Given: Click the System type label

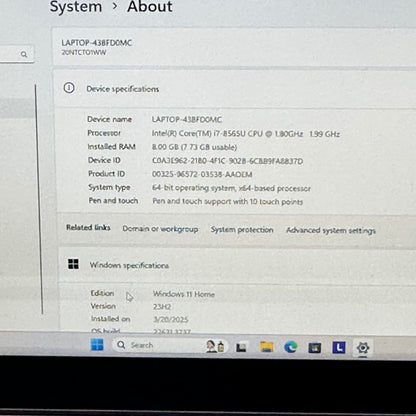Looking at the screenshot, I should pos(109,187).
